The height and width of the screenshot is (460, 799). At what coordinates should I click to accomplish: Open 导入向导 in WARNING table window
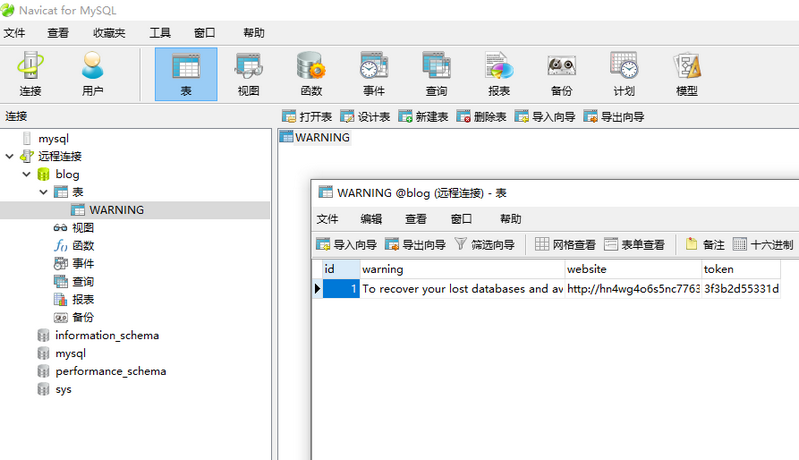point(346,245)
